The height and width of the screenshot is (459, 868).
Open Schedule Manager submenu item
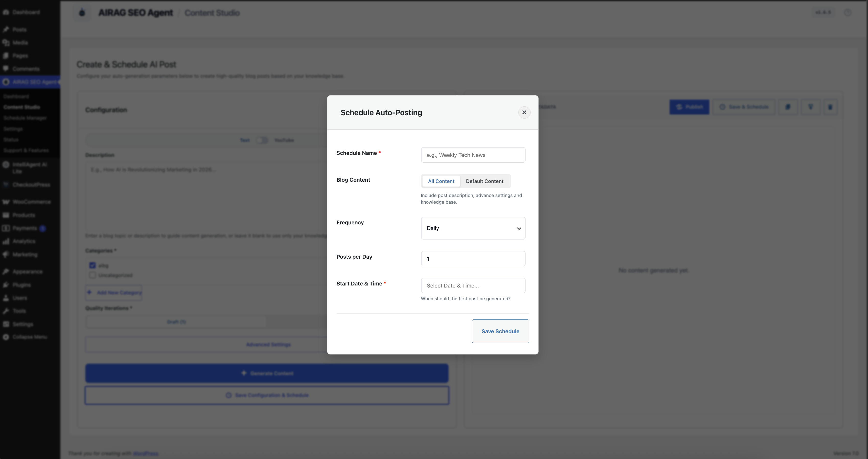click(25, 118)
